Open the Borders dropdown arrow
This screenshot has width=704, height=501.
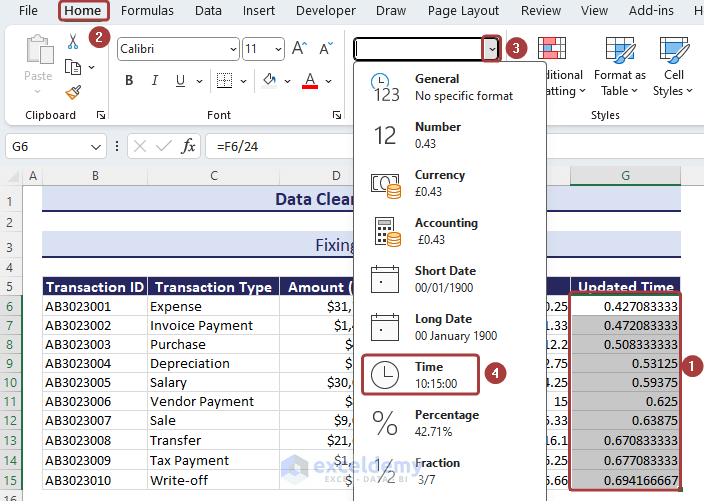(243, 81)
